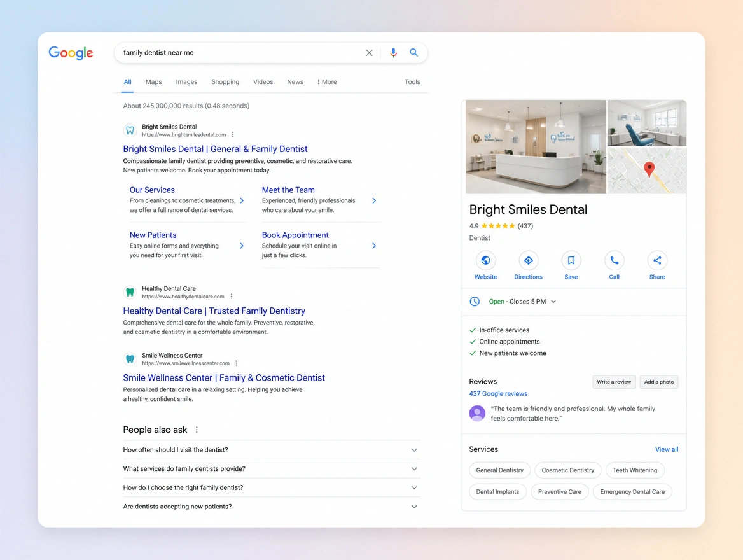The width and height of the screenshot is (743, 560).
Task: Click the Healthy Dental Care tooth favicon
Action: tap(130, 292)
